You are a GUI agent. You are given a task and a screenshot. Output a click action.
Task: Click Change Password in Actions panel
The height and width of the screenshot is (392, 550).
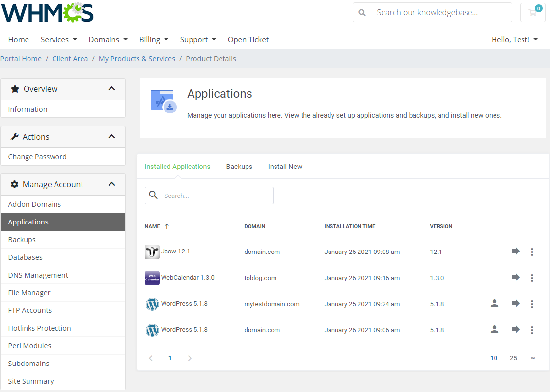coord(63,157)
